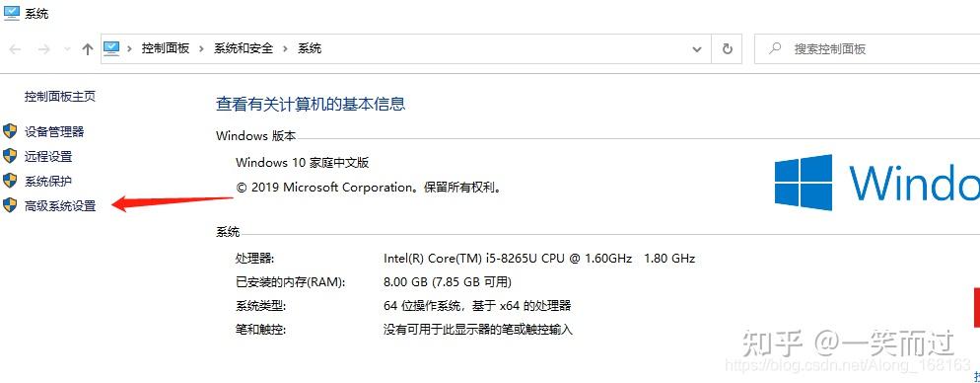Select the 系统和安全 breadcrumb item

tap(244, 48)
